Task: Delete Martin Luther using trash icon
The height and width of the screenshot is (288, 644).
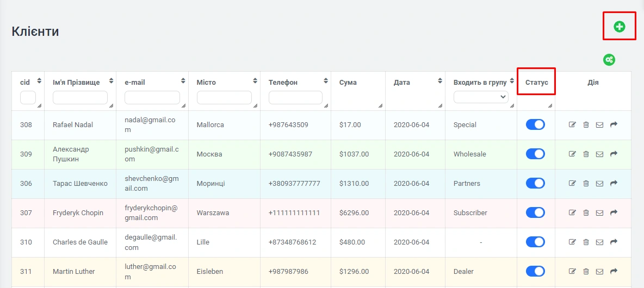Action: (586, 272)
